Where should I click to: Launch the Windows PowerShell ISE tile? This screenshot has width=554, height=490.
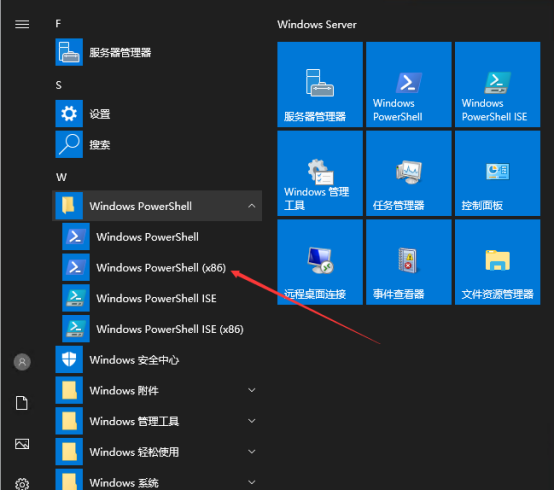pyautogui.click(x=497, y=84)
